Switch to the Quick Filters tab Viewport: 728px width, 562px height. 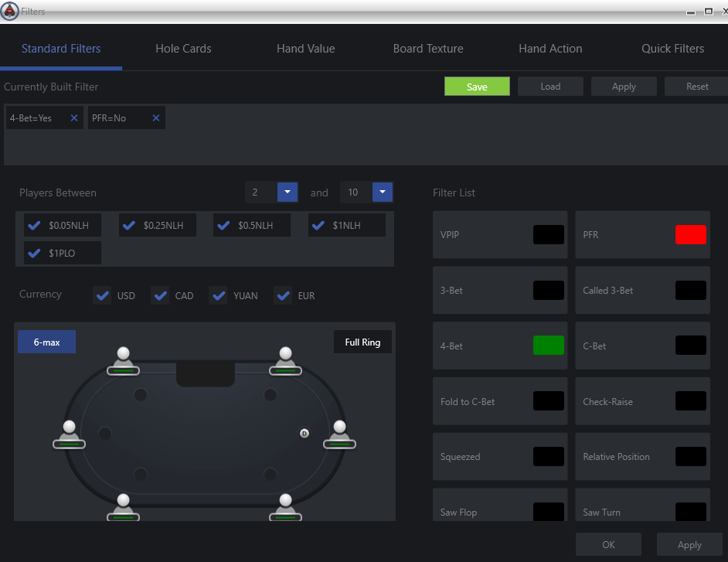point(673,49)
